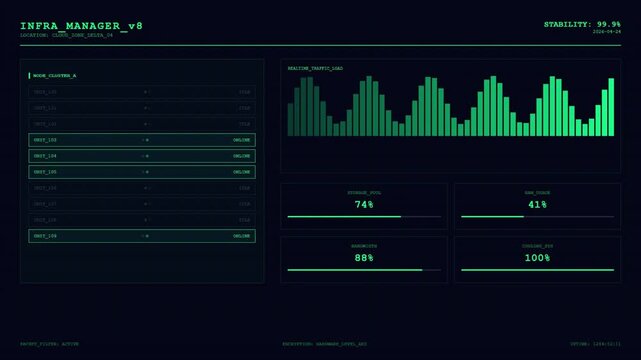Click IDLE status of UNIT_106
641x360 pixels.
244,188
